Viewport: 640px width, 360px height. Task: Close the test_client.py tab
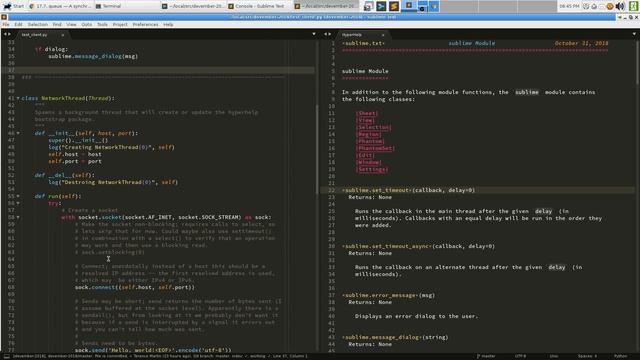pyautogui.click(x=62, y=35)
